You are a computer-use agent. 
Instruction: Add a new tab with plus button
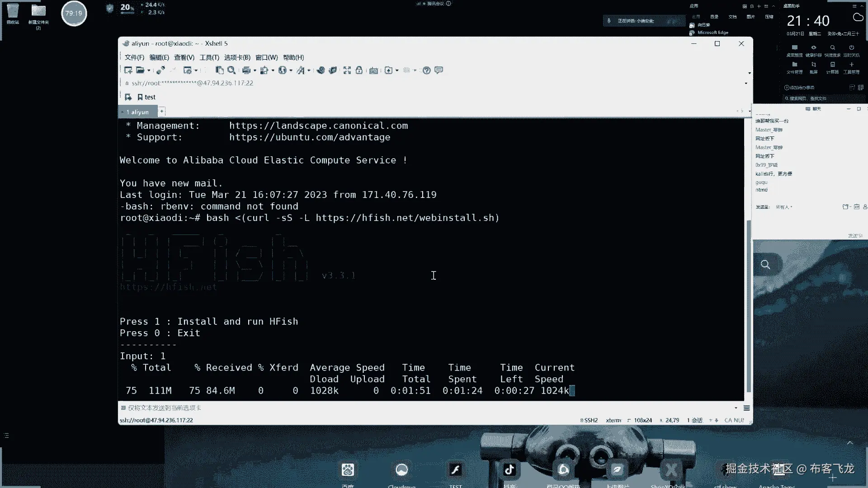[162, 111]
